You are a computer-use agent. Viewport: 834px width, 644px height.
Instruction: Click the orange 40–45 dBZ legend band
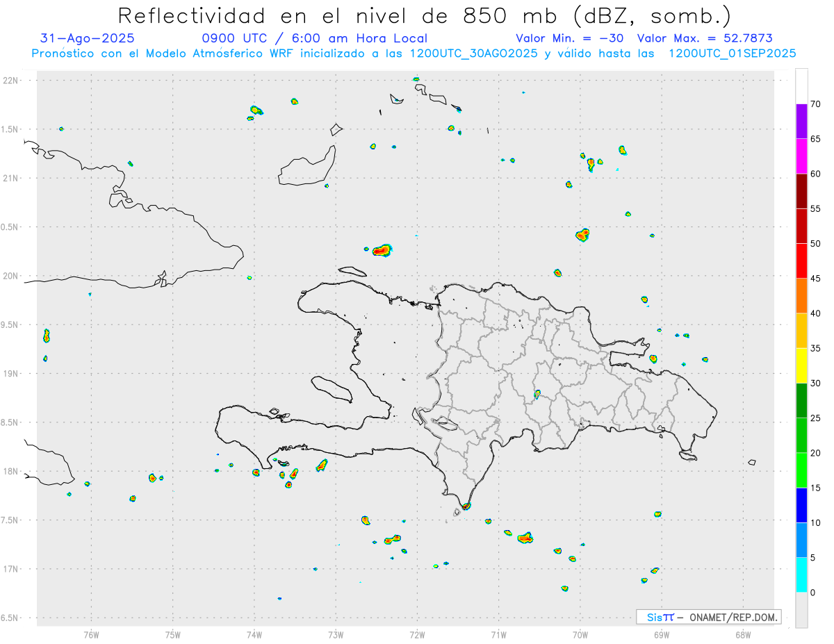[x=801, y=296]
